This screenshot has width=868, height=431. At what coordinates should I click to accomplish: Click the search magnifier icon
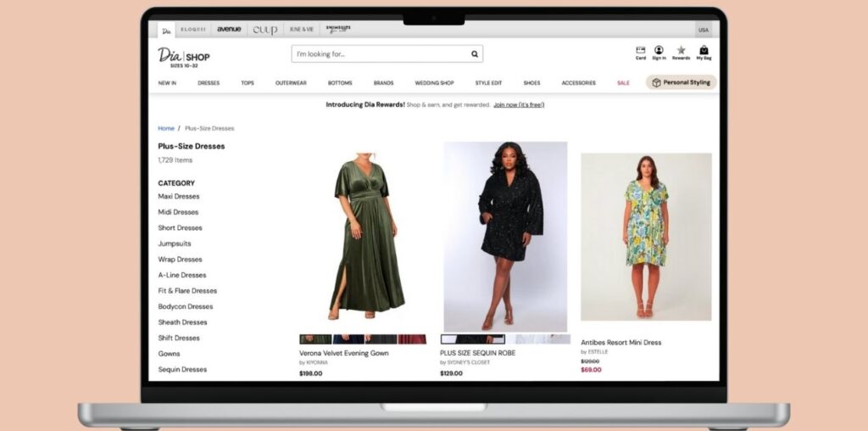[x=475, y=54]
